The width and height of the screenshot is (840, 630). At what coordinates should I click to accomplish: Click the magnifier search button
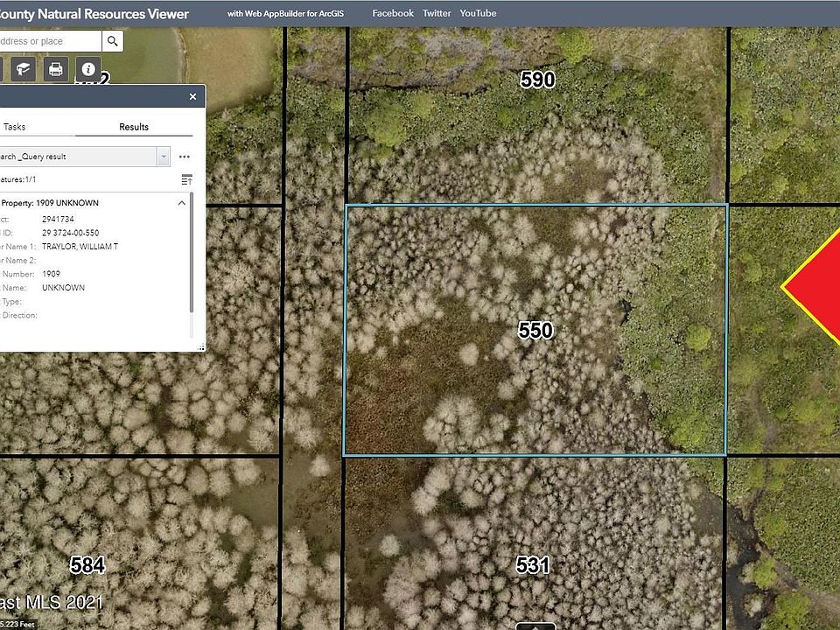[x=113, y=41]
